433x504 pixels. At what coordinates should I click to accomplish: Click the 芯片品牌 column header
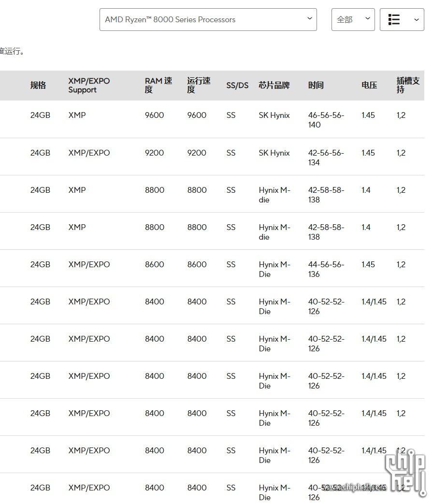[274, 86]
